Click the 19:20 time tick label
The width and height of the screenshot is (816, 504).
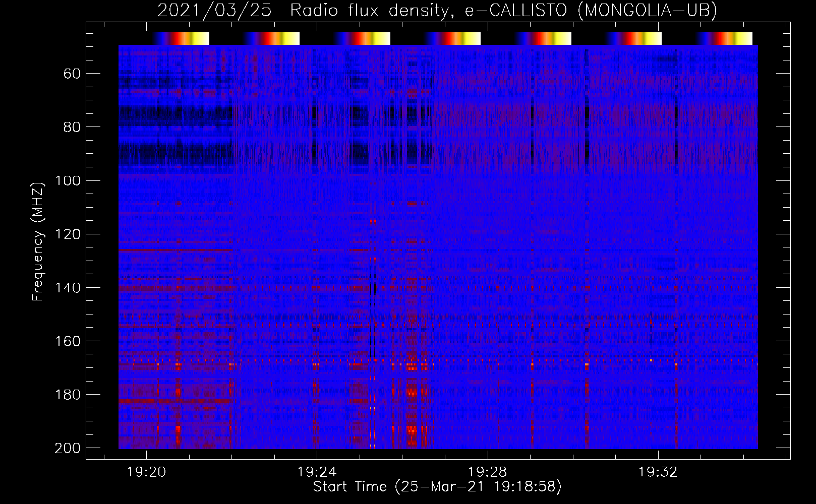click(x=146, y=472)
